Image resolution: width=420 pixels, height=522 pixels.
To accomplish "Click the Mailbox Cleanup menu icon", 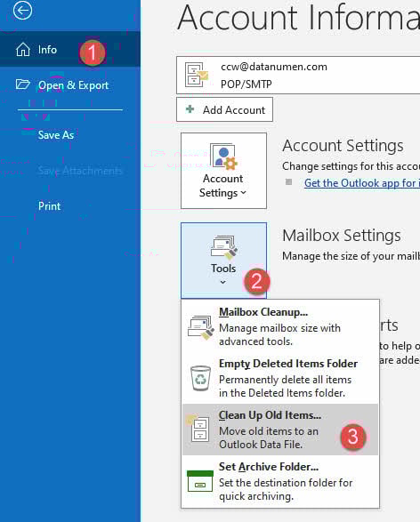I will click(200, 327).
